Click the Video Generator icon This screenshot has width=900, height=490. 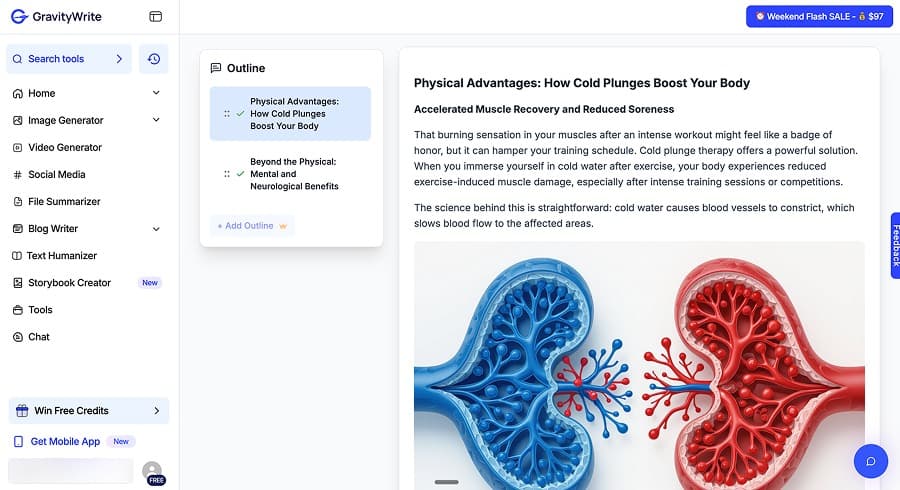point(18,147)
